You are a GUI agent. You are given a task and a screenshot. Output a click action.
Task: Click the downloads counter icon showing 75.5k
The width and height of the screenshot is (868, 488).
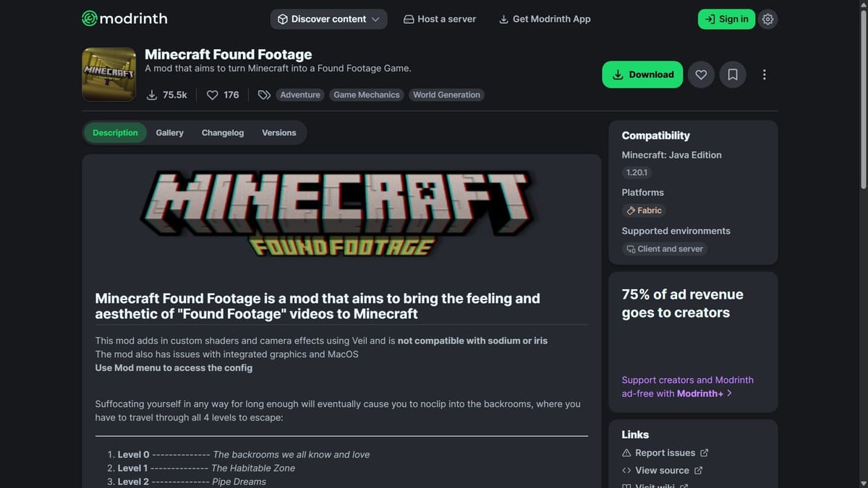[152, 95]
